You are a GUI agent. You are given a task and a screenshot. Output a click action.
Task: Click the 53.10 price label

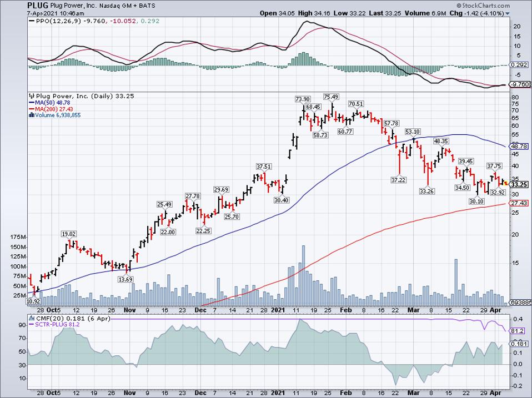pos(413,132)
